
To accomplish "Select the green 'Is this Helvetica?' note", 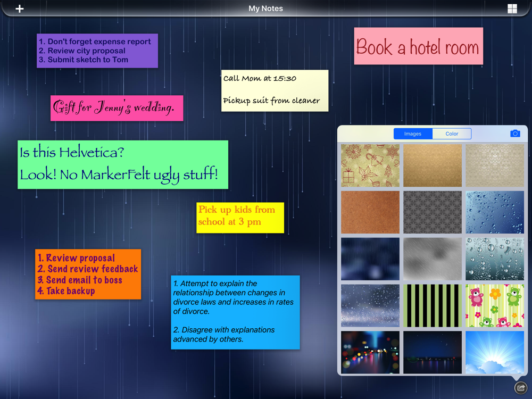I will 123,164.
